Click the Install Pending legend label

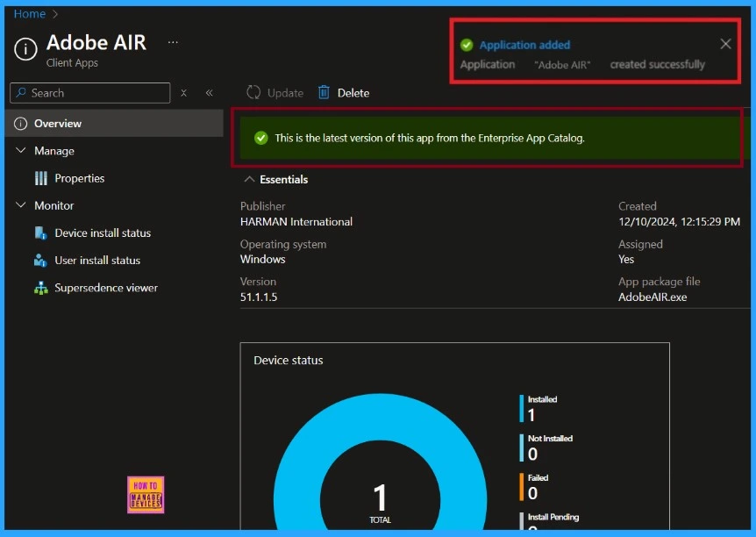click(553, 517)
